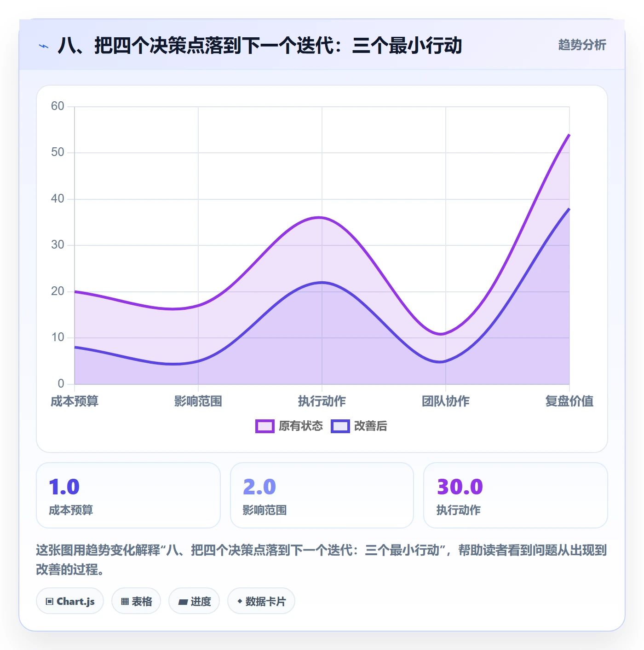The height and width of the screenshot is (650, 644).
Task: Click the description paragraph starting 这张图用趋势变化
Action: click(x=322, y=560)
